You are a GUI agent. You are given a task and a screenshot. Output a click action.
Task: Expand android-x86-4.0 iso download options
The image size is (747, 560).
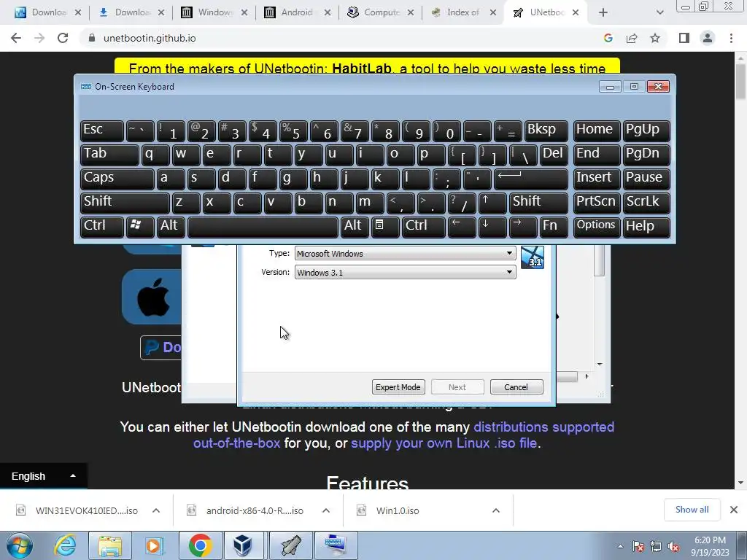326,510
